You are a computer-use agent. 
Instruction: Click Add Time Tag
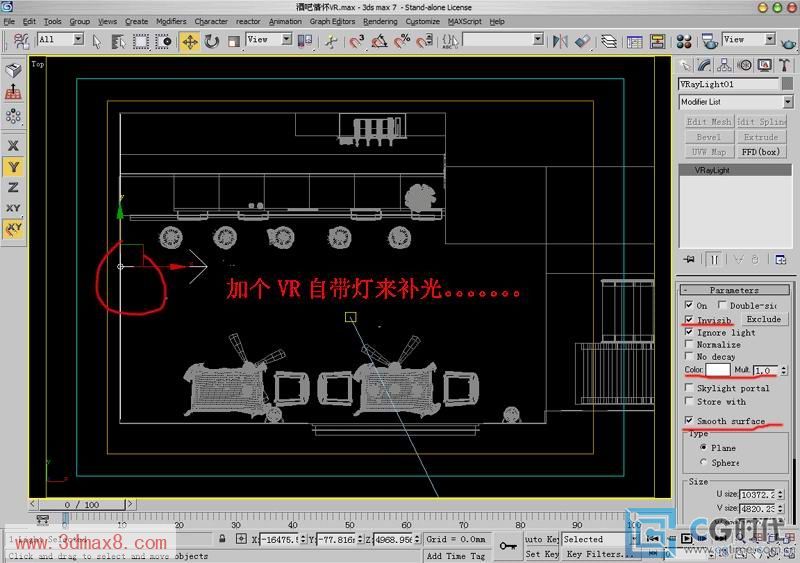click(456, 556)
